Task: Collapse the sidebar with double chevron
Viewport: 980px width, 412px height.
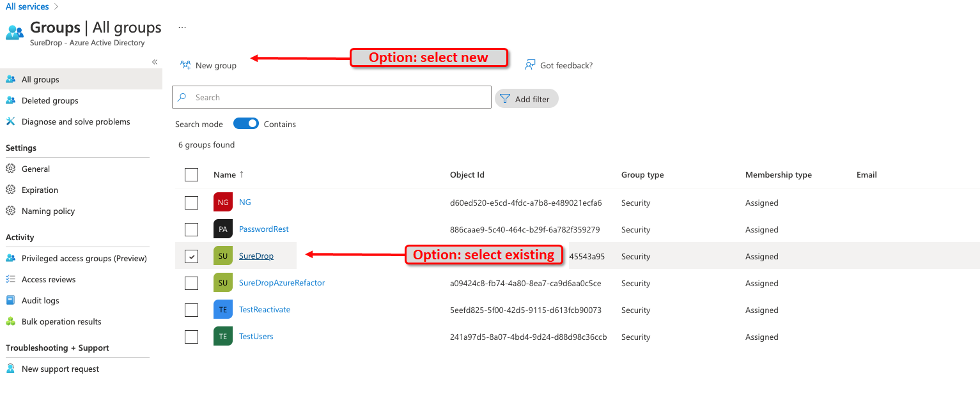Action: [x=155, y=62]
